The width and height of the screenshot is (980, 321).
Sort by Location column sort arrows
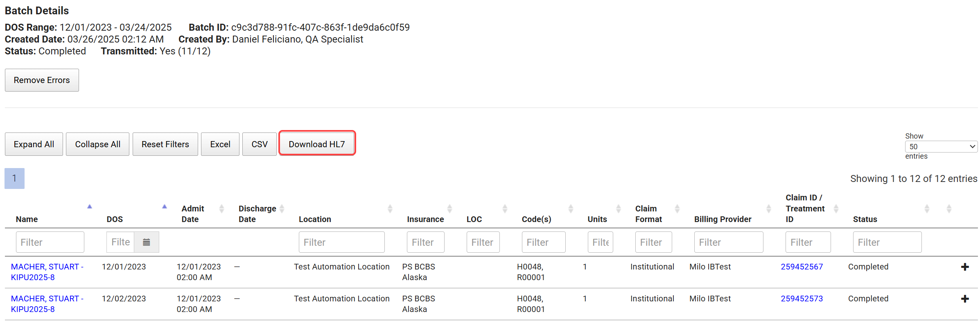coord(390,209)
